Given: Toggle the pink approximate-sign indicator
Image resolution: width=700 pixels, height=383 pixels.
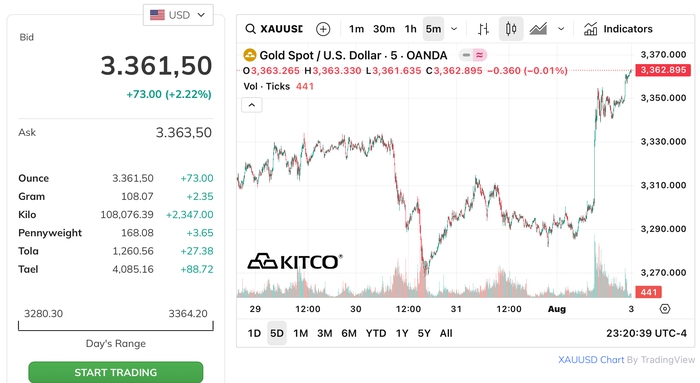Looking at the screenshot, I should [x=479, y=55].
